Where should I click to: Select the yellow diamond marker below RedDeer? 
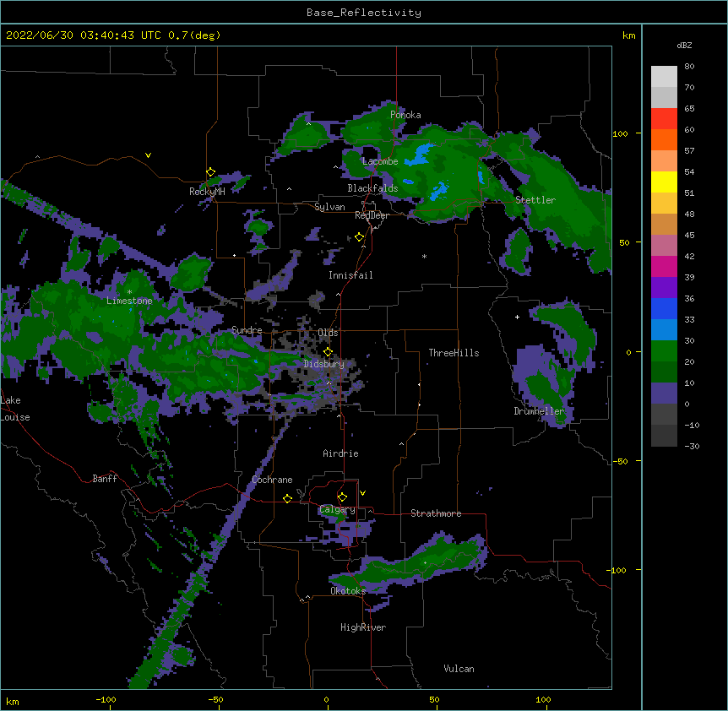tap(359, 237)
